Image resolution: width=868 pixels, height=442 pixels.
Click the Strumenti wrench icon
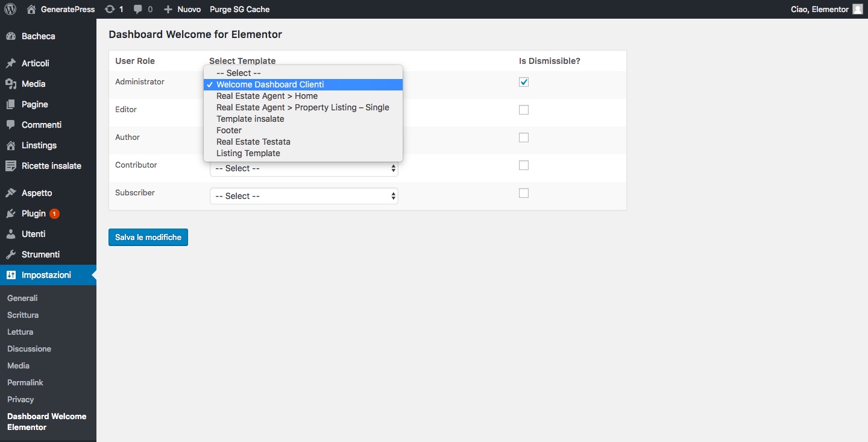11,254
